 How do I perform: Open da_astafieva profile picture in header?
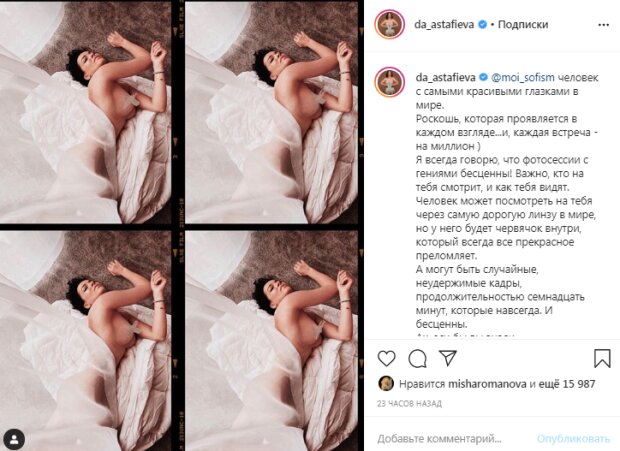(389, 25)
